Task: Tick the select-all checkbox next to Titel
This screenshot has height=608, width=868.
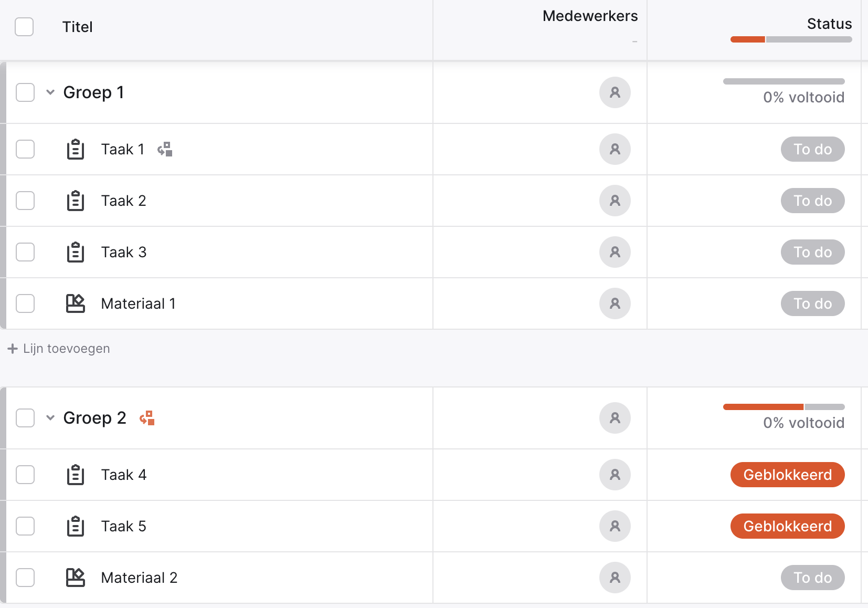Action: pos(24,27)
